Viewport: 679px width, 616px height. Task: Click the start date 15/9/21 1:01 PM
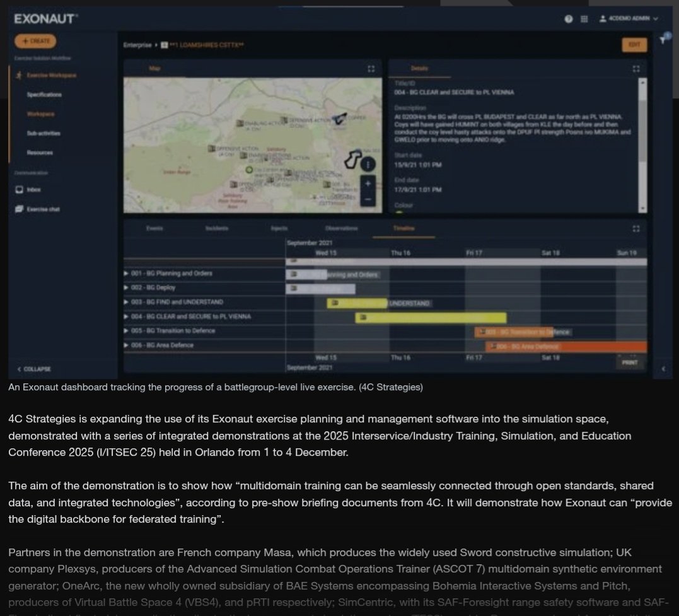pyautogui.click(x=418, y=165)
